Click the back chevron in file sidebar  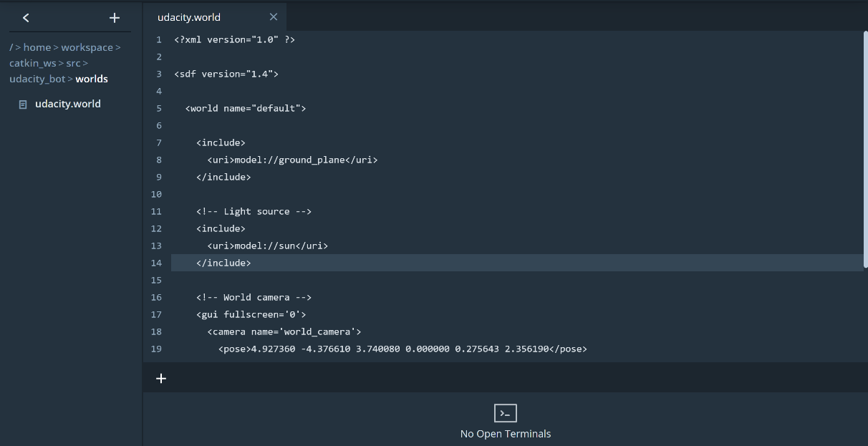coord(26,18)
